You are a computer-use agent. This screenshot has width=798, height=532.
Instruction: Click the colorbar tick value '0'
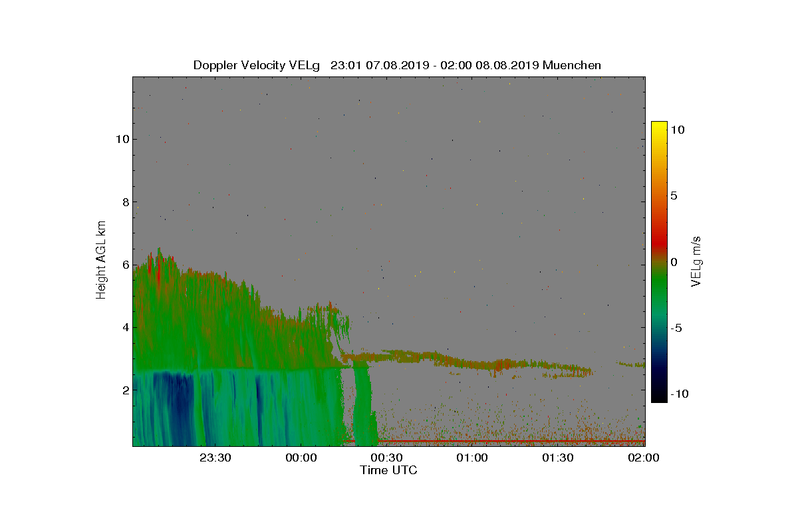coord(673,262)
